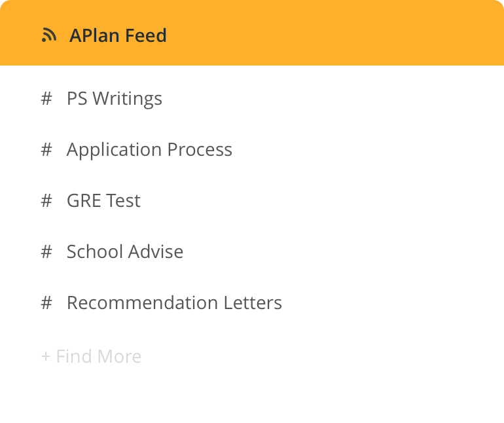Click the hash icon beside GRE Test
Screen dimensions: 504x423
click(x=46, y=201)
